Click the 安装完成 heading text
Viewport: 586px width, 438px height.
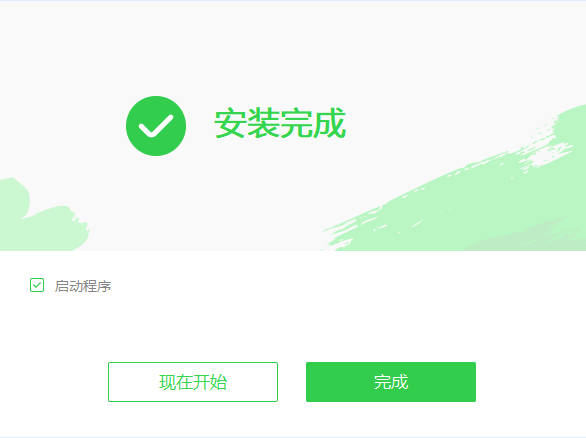click(x=280, y=123)
